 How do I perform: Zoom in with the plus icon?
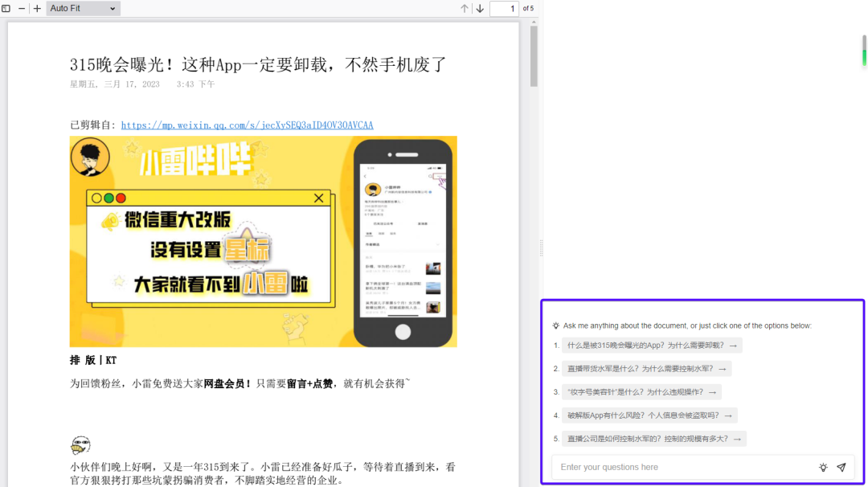pyautogui.click(x=38, y=8)
